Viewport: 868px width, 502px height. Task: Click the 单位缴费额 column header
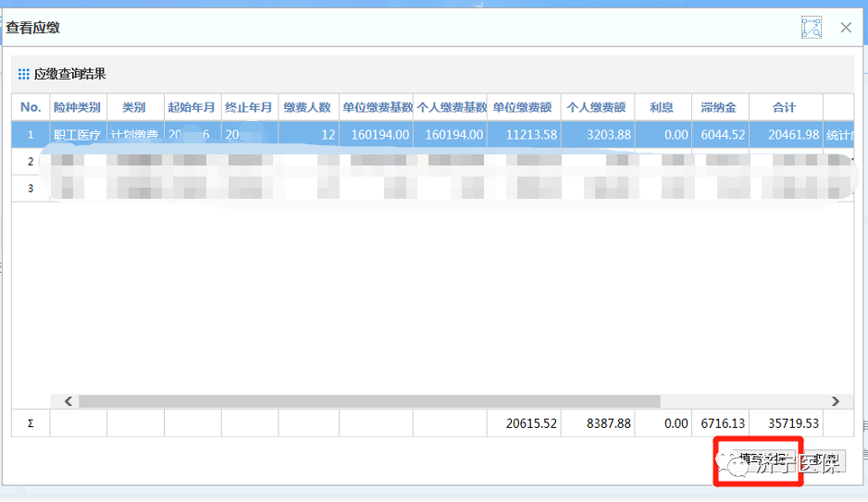click(x=524, y=107)
